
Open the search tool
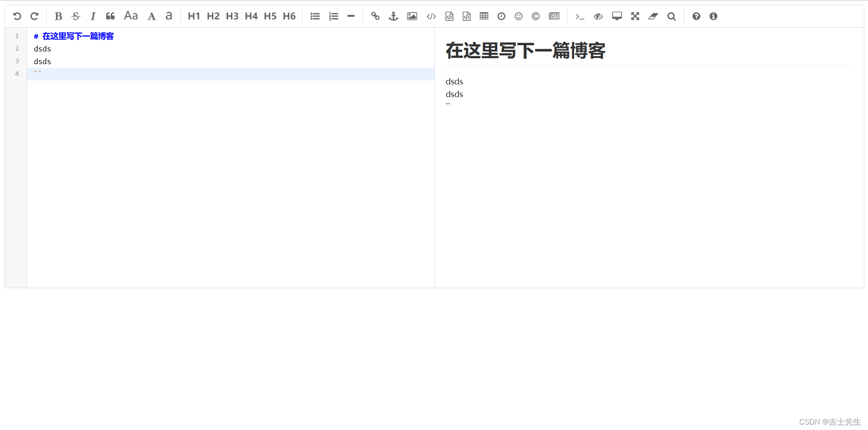click(672, 16)
